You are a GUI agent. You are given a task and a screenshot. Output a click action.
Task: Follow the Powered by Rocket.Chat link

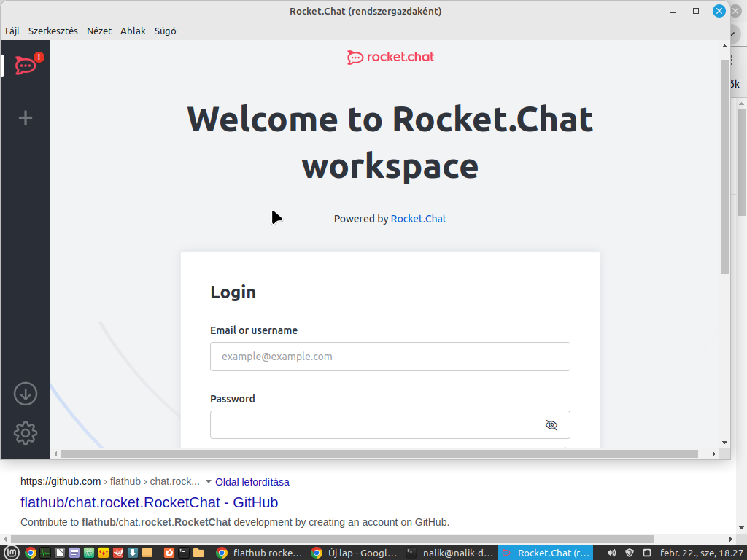(418, 219)
